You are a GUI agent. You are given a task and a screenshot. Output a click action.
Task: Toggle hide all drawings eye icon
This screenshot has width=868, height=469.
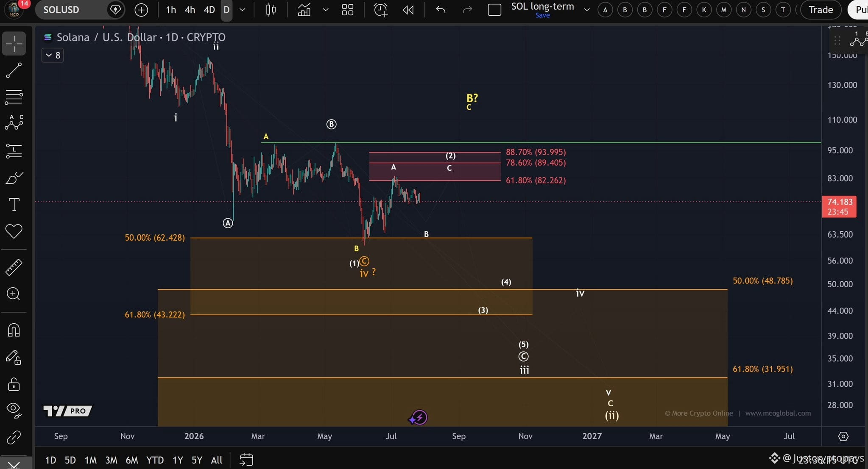coord(14,410)
